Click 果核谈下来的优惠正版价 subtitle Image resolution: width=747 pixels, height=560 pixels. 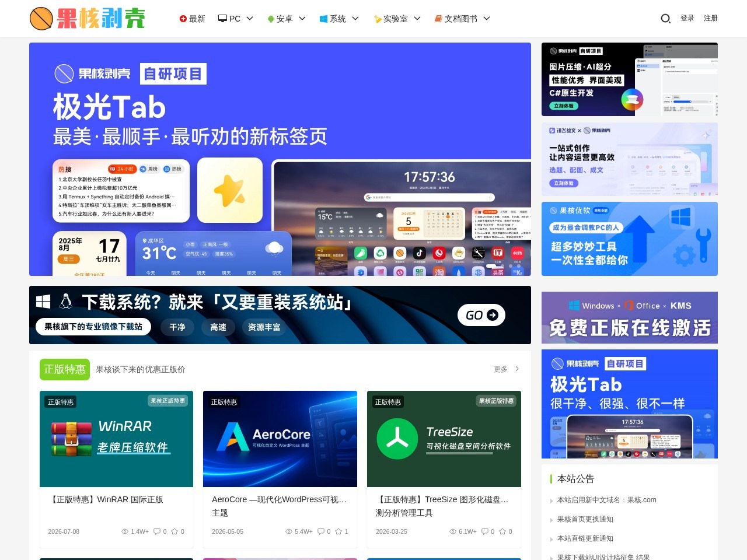click(x=141, y=369)
